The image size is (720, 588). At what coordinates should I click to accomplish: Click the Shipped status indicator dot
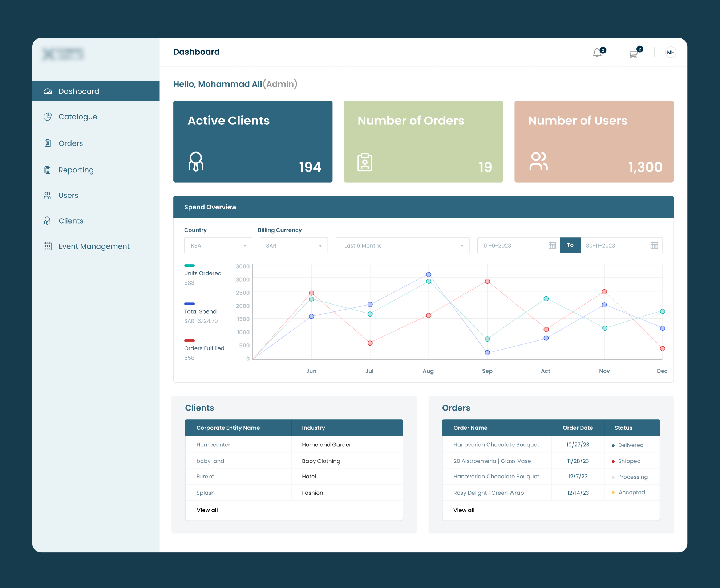pos(613,461)
